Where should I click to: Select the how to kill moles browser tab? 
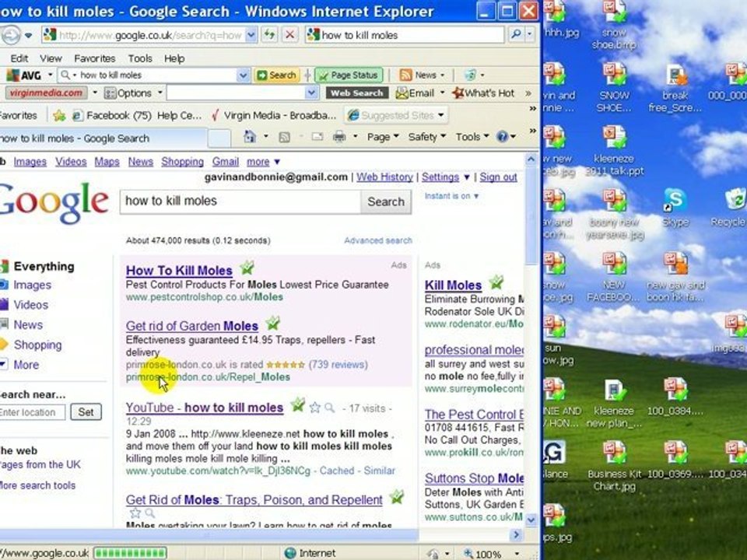point(103,138)
